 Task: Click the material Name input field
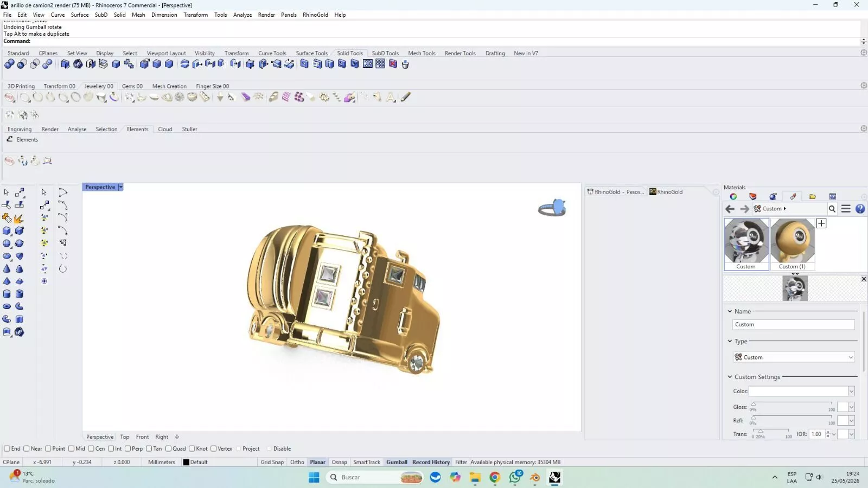tap(794, 324)
